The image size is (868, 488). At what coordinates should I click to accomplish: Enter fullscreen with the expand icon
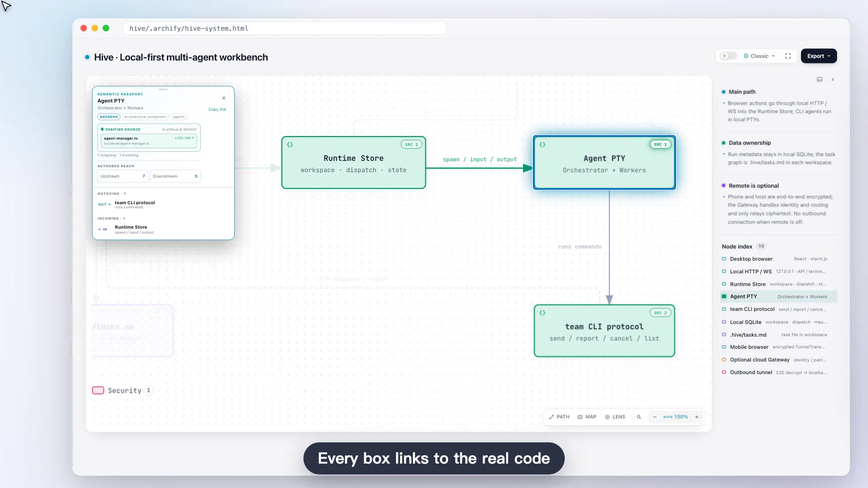point(788,56)
